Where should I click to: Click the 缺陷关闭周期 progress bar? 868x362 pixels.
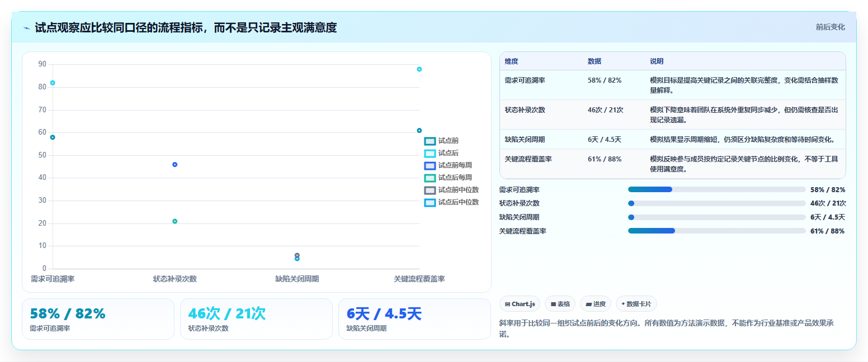(x=716, y=217)
